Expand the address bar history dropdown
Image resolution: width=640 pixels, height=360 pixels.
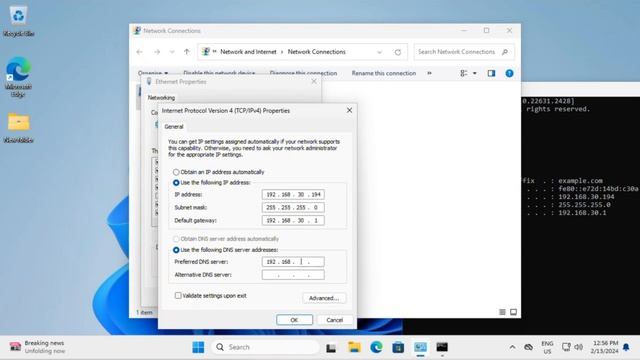[x=379, y=52]
